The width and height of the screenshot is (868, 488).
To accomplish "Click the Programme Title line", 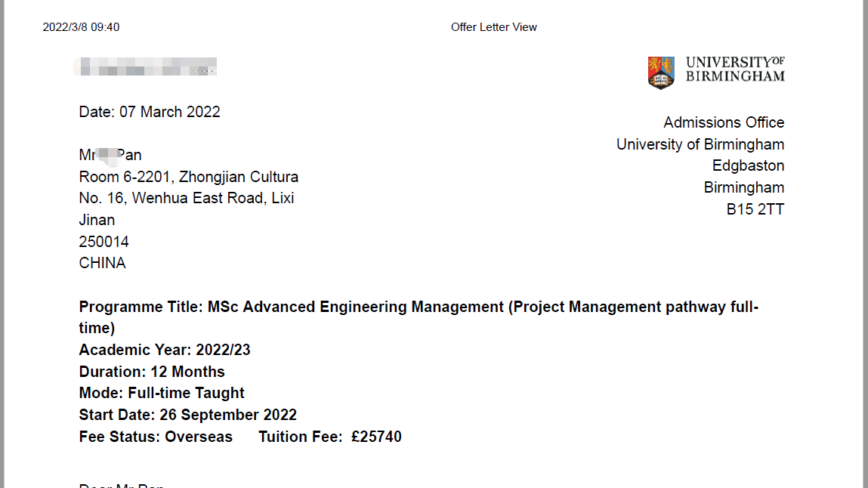I will point(419,307).
